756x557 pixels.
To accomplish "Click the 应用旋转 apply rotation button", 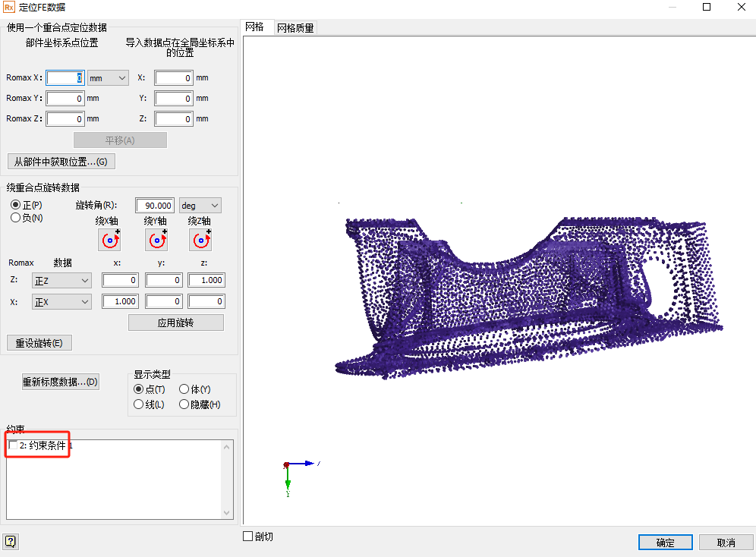I will (176, 323).
